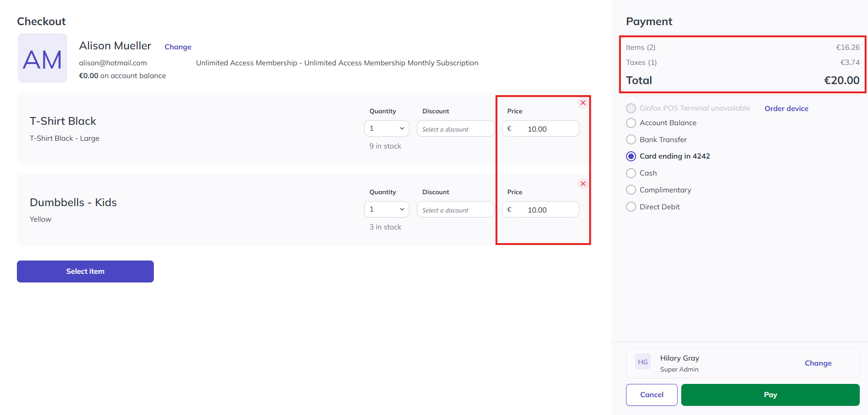Click the T-Shirt Black - Large variant text
868x415 pixels.
click(64, 138)
